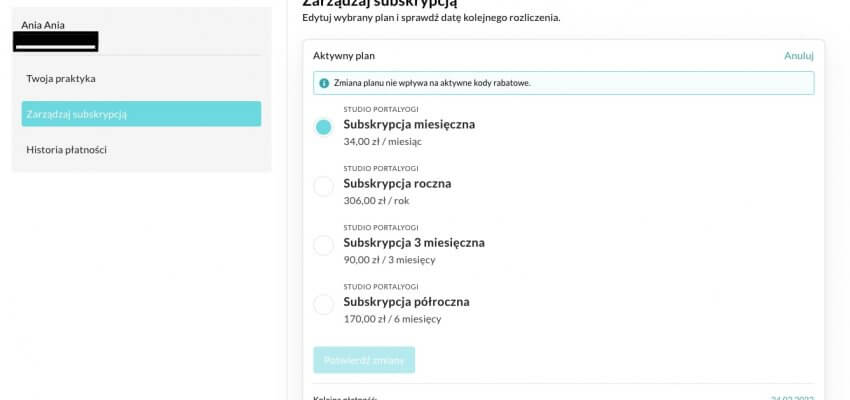Select the Subskrypcja miesięczna radio button

click(x=323, y=127)
